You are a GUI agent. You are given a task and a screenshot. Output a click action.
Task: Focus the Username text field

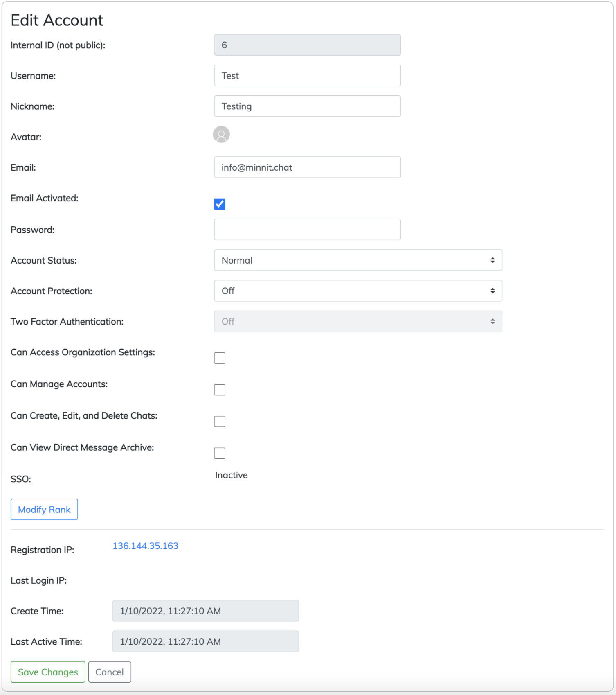[307, 76]
